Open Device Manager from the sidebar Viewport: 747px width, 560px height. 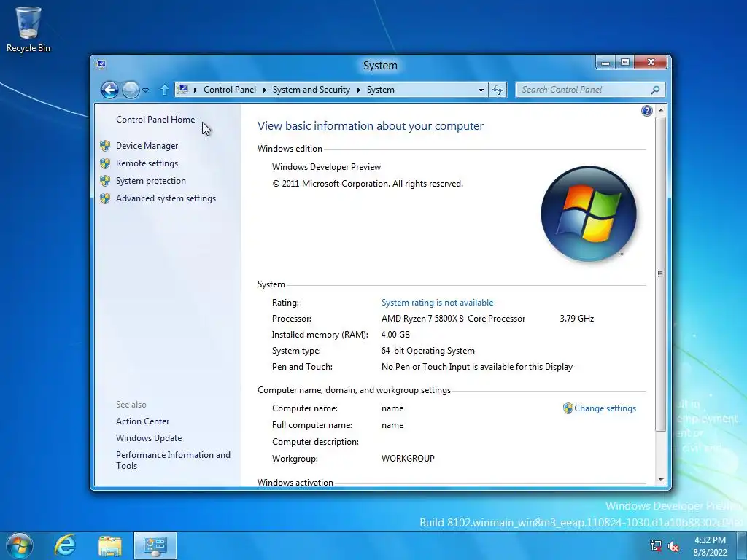pyautogui.click(x=147, y=146)
